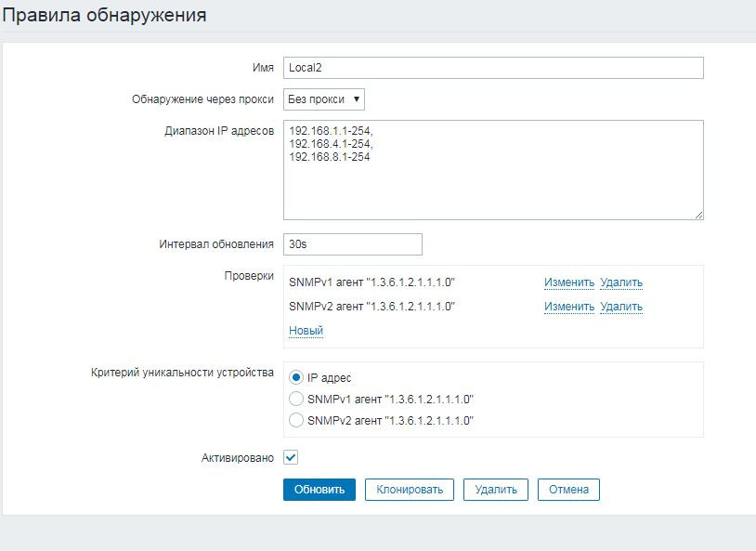Click Удалить for SNMPv1 агент check
This screenshot has height=551, width=756.
(621, 282)
